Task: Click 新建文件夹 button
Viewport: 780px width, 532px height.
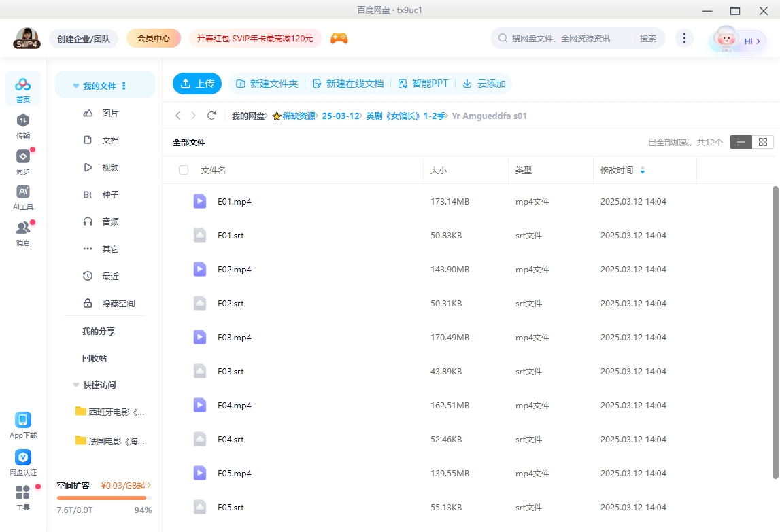Action: point(267,84)
